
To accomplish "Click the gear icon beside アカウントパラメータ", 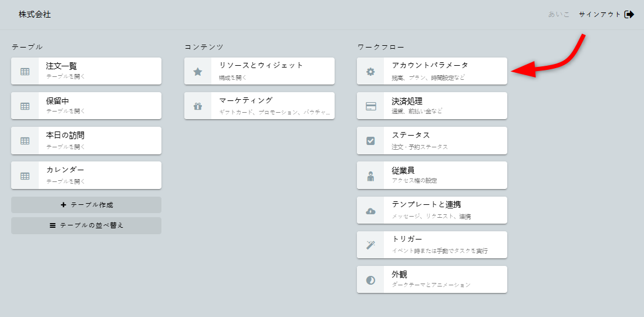I will coord(370,72).
